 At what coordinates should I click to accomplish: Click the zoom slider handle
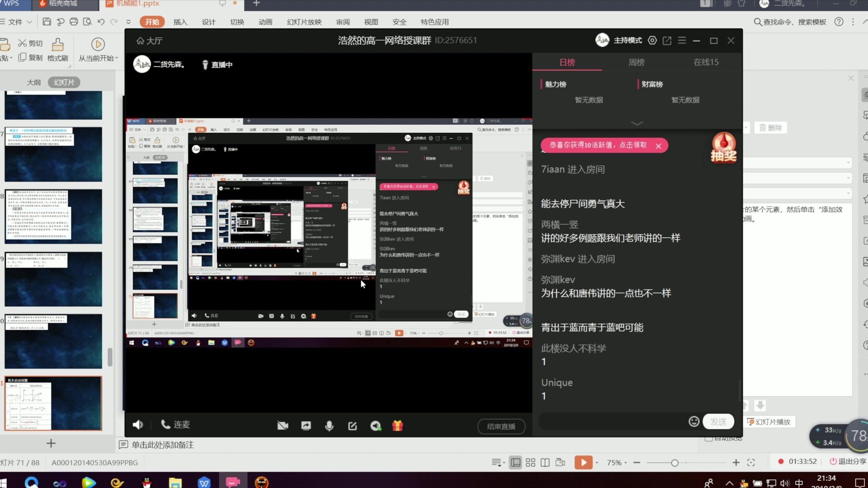(x=675, y=463)
